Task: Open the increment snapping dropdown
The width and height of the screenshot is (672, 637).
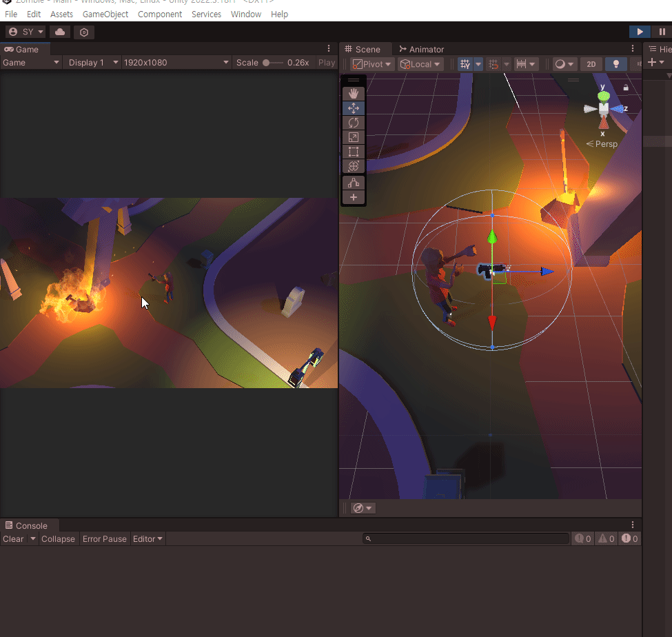Action: point(525,64)
